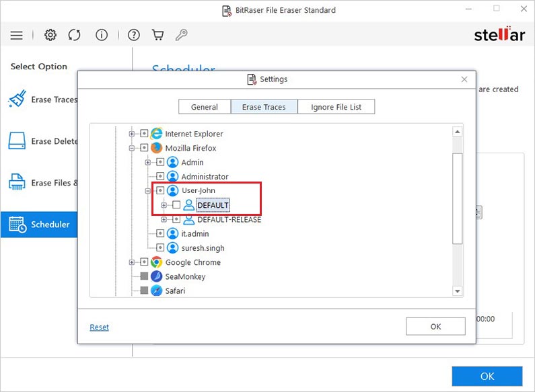The width and height of the screenshot is (535, 392).
Task: Toggle the SeaMonkey checkbox
Action: (144, 276)
